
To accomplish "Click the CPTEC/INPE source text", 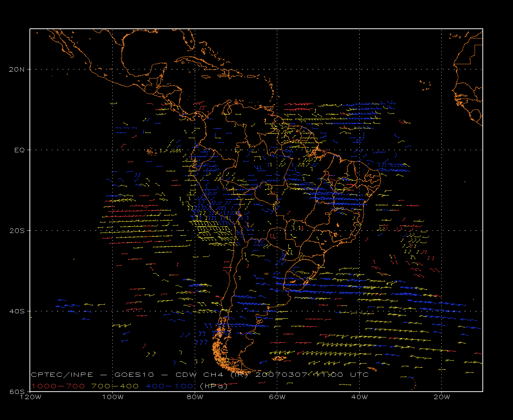I will tap(62, 375).
